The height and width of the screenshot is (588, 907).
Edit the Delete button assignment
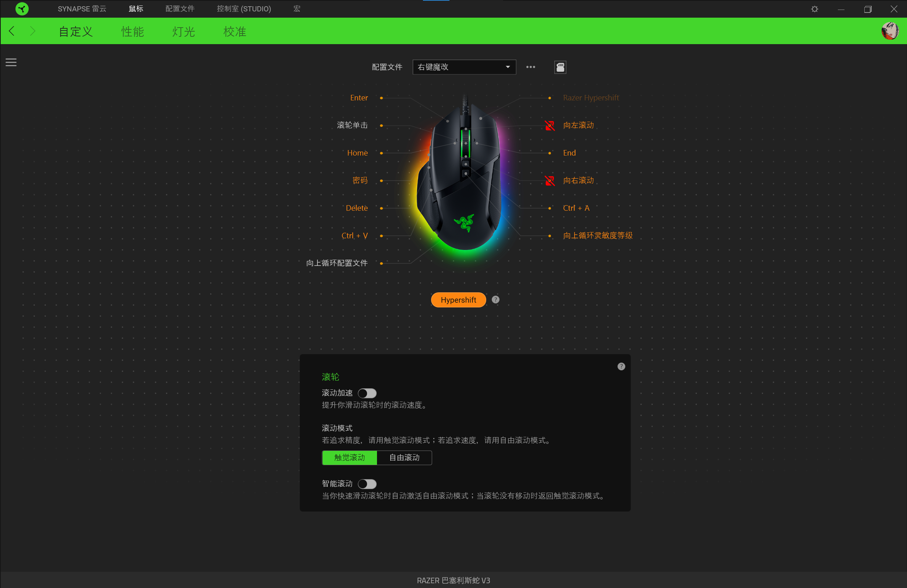click(356, 208)
